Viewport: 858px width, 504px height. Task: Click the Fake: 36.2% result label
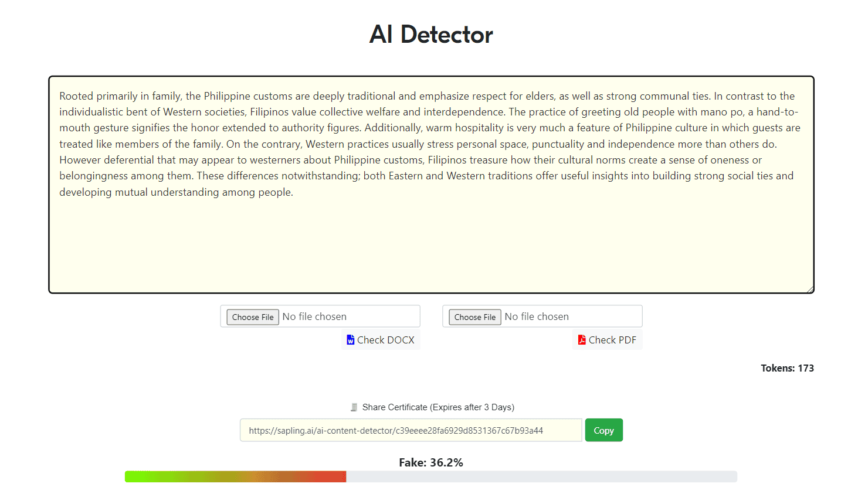click(431, 462)
